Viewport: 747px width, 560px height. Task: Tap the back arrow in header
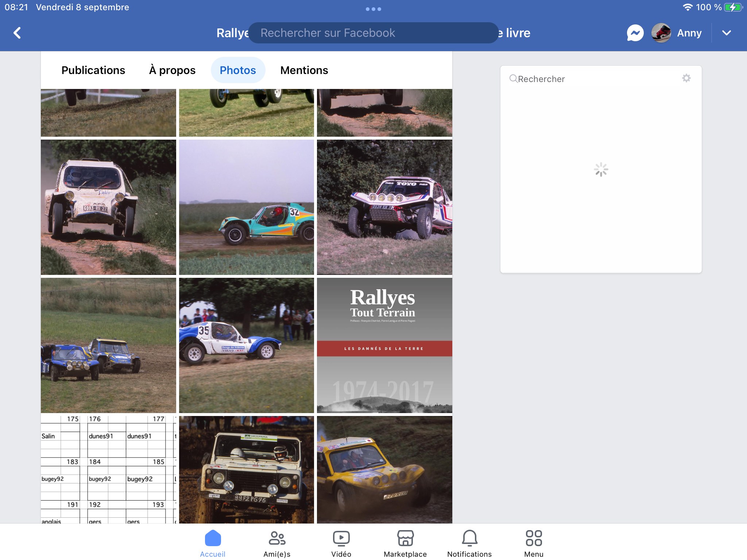click(x=17, y=33)
